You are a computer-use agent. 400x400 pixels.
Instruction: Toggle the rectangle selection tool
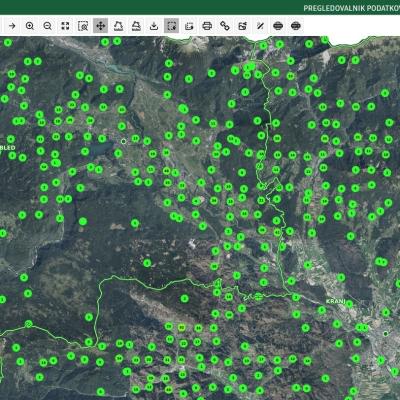[x=171, y=26]
